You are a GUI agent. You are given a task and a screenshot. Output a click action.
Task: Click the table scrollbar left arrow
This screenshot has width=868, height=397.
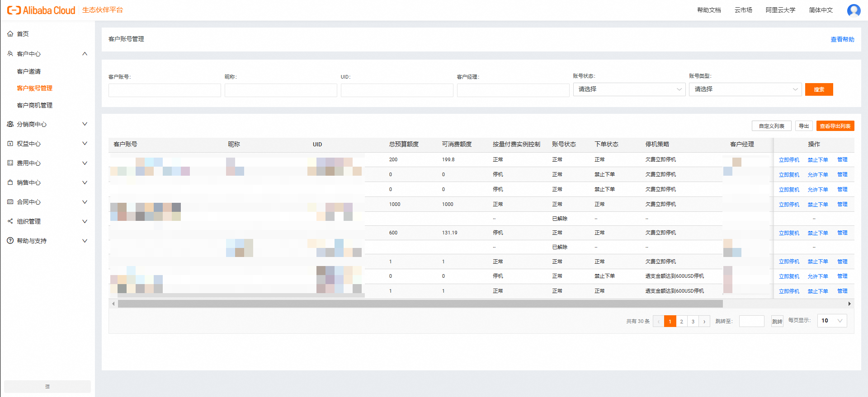tap(113, 304)
